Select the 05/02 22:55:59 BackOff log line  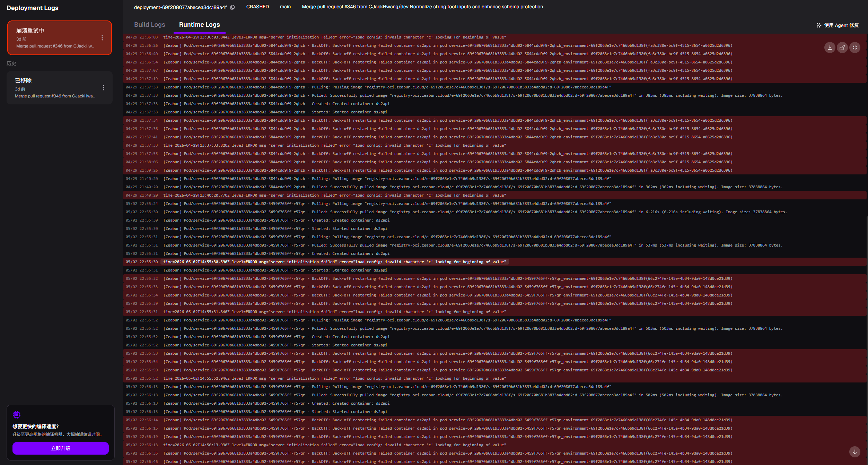pyautogui.click(x=495, y=370)
